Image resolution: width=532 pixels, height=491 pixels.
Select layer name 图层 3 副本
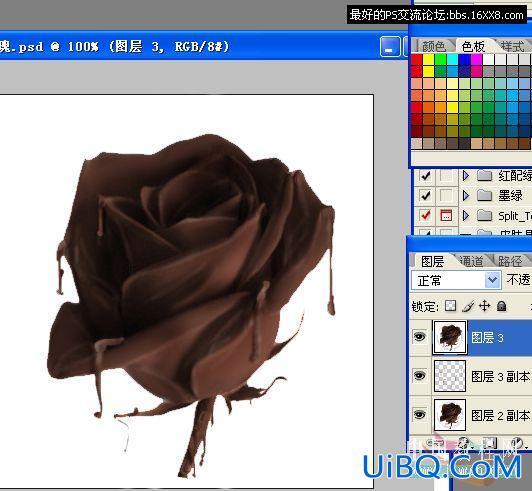tap(500, 376)
